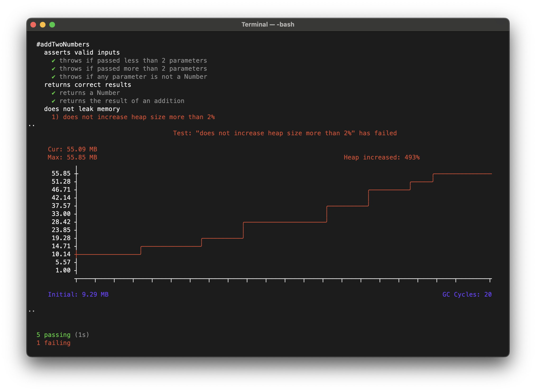The image size is (536, 392).
Task: Click the does not leak memory heading
Action: [x=82, y=109]
